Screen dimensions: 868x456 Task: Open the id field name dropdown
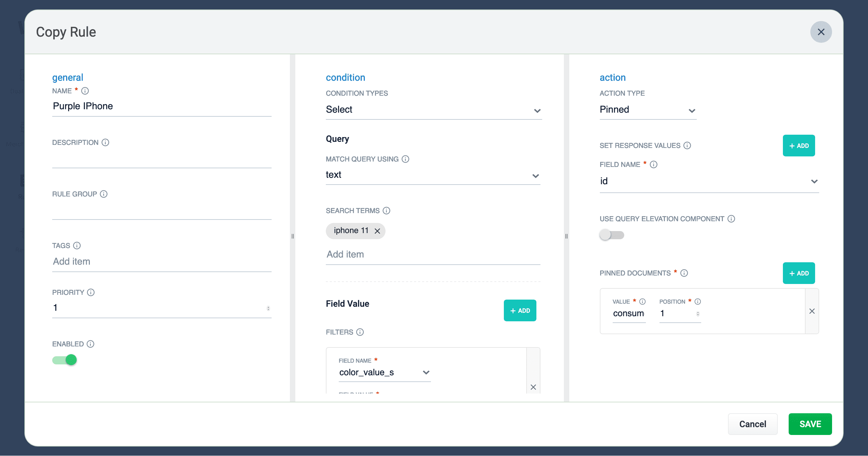click(x=709, y=182)
